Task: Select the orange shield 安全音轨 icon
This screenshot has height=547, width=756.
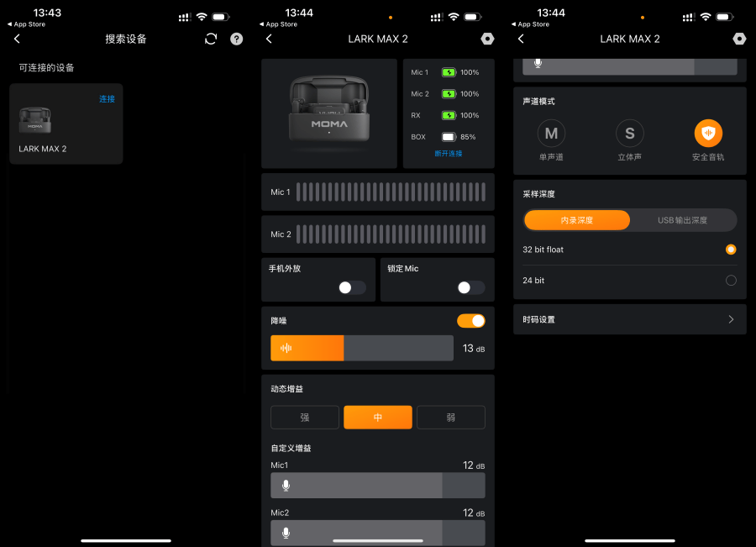Action: (x=708, y=133)
